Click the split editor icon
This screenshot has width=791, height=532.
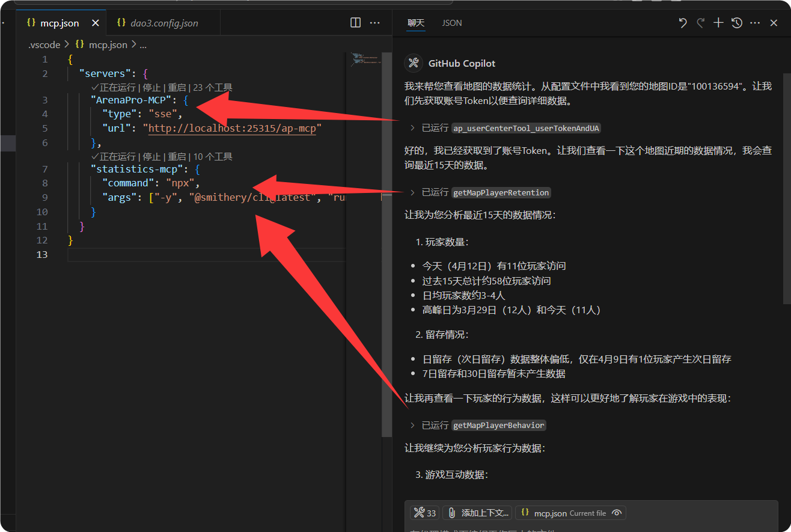tap(355, 23)
